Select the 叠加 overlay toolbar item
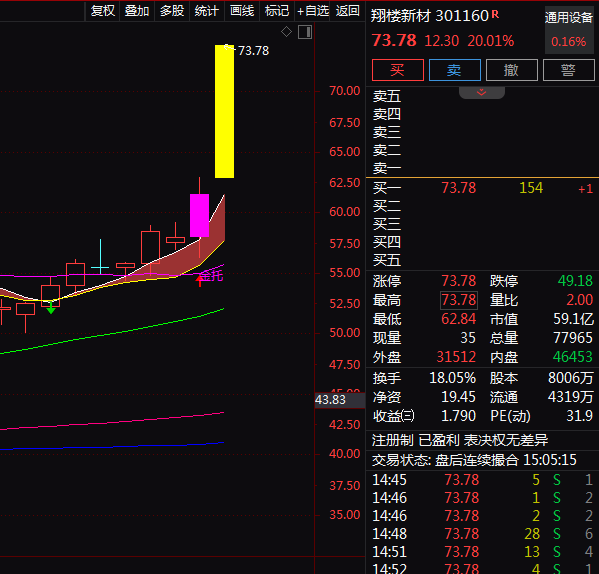 tap(137, 10)
